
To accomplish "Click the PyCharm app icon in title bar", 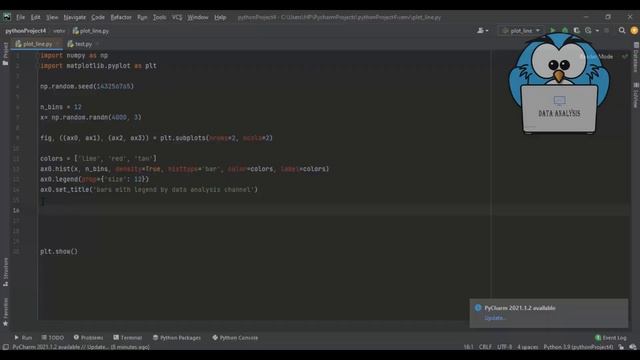I will pos(7,17).
